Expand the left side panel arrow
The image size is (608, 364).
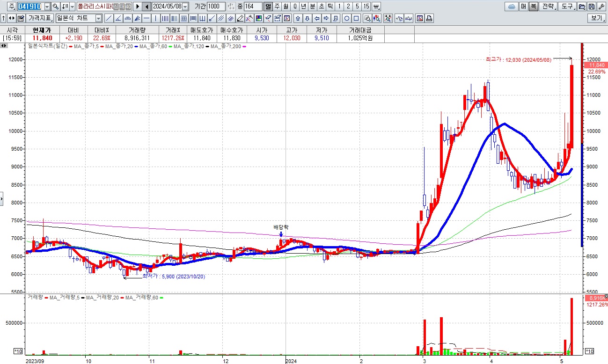tap(1, 198)
